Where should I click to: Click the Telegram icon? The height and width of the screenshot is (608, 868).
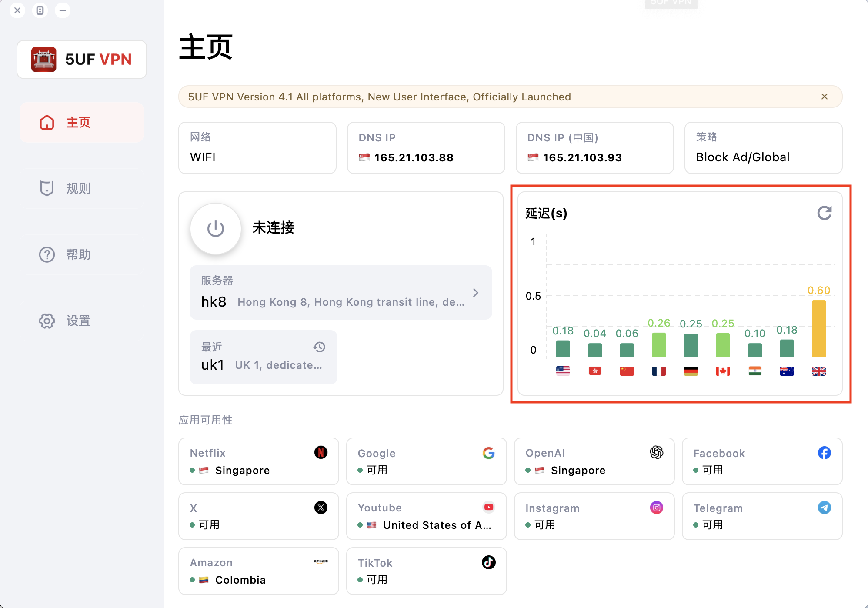click(x=824, y=508)
